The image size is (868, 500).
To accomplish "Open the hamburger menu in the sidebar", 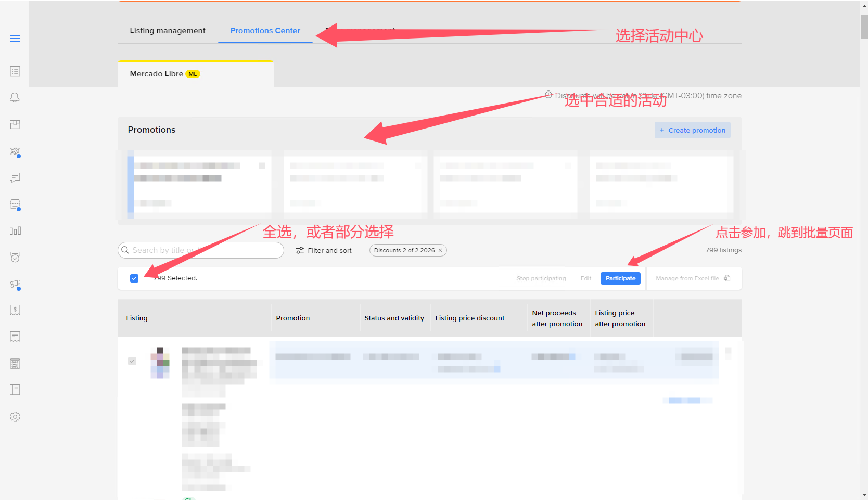I will click(15, 39).
